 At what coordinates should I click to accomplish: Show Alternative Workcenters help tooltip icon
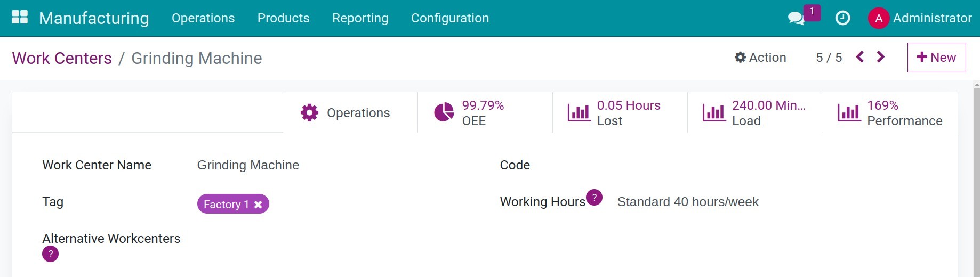pyautogui.click(x=51, y=254)
